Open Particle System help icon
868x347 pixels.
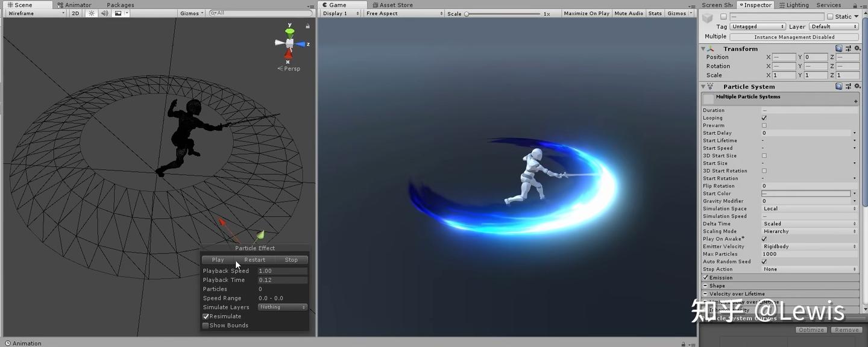tap(838, 86)
